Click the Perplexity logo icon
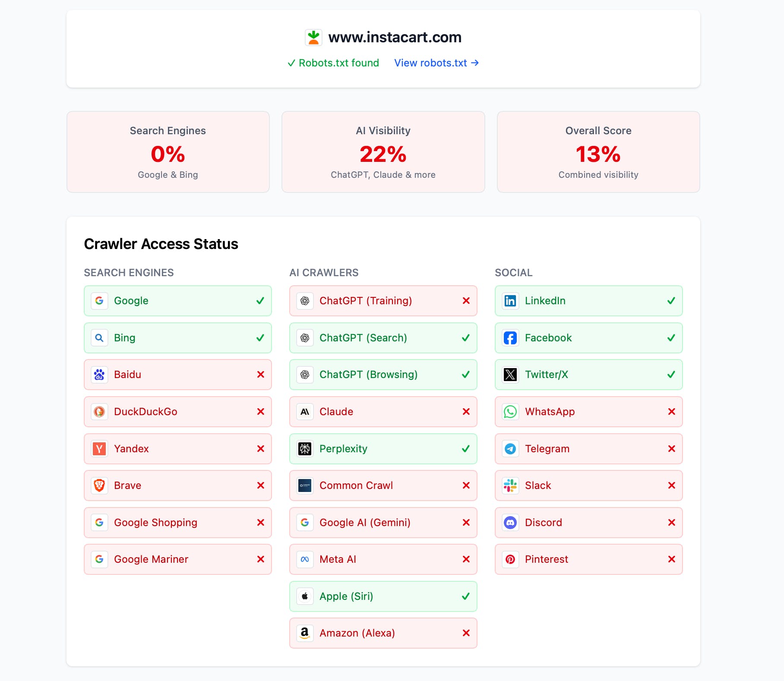Screen dimensions: 784x681 (305, 449)
